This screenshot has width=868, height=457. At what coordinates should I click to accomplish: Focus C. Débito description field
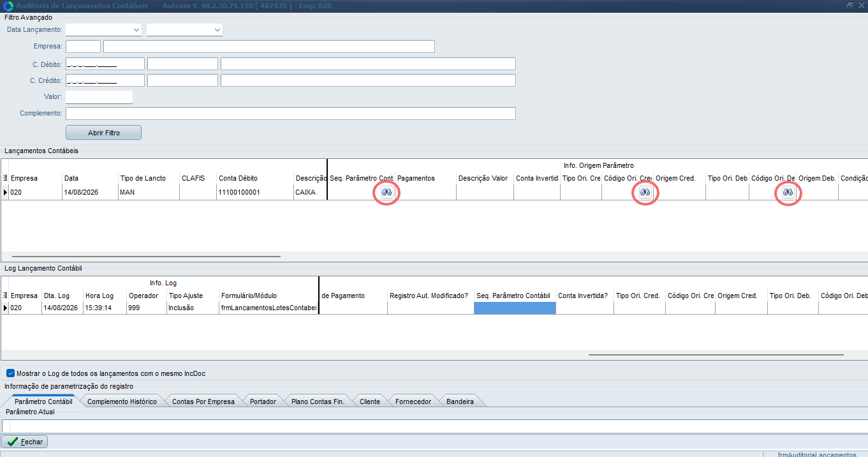(368, 64)
